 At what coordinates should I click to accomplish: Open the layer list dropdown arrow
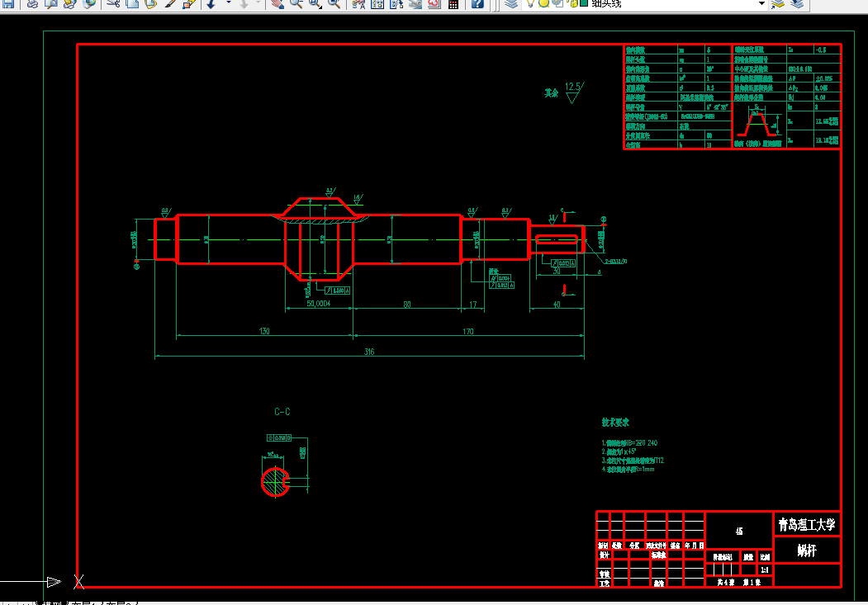[761, 3]
